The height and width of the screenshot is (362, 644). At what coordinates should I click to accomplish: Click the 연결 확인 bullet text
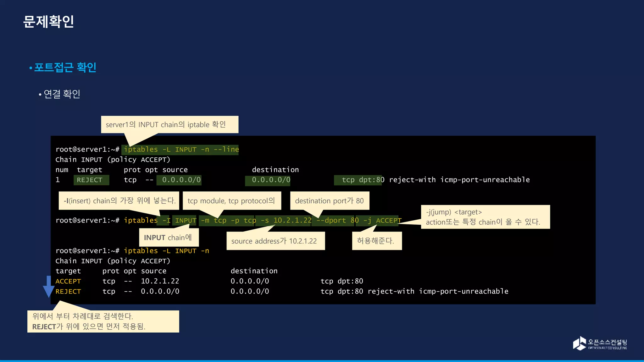click(62, 94)
